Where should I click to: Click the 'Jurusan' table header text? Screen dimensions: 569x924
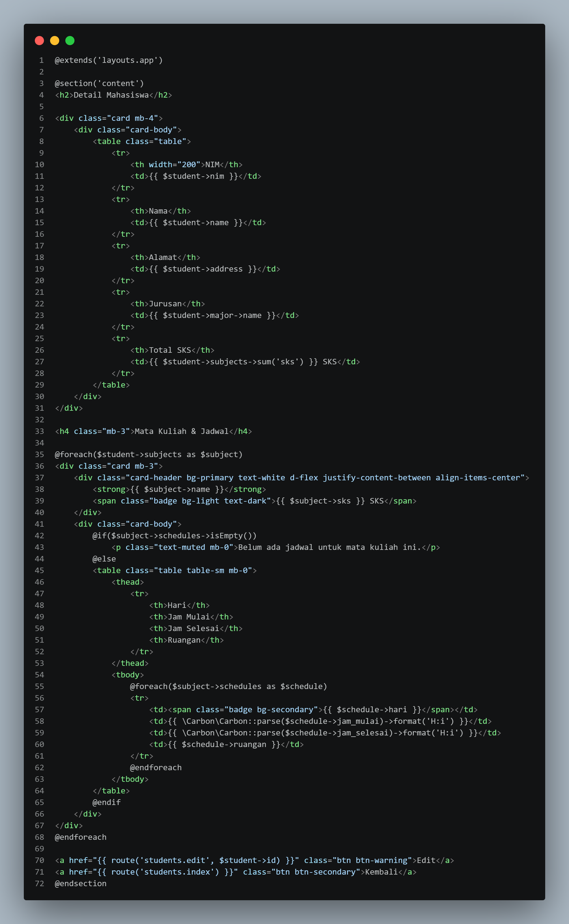click(165, 304)
